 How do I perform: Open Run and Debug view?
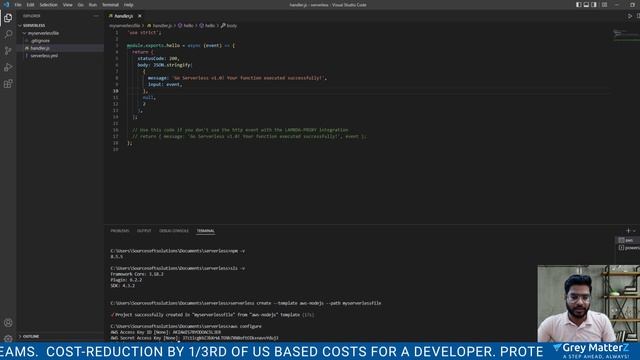[x=8, y=67]
